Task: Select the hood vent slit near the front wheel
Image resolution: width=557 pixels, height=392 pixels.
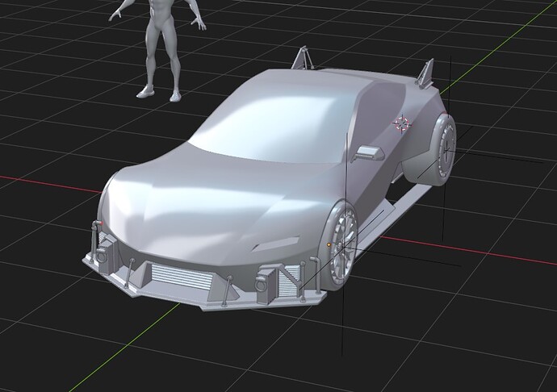Action: tap(275, 244)
